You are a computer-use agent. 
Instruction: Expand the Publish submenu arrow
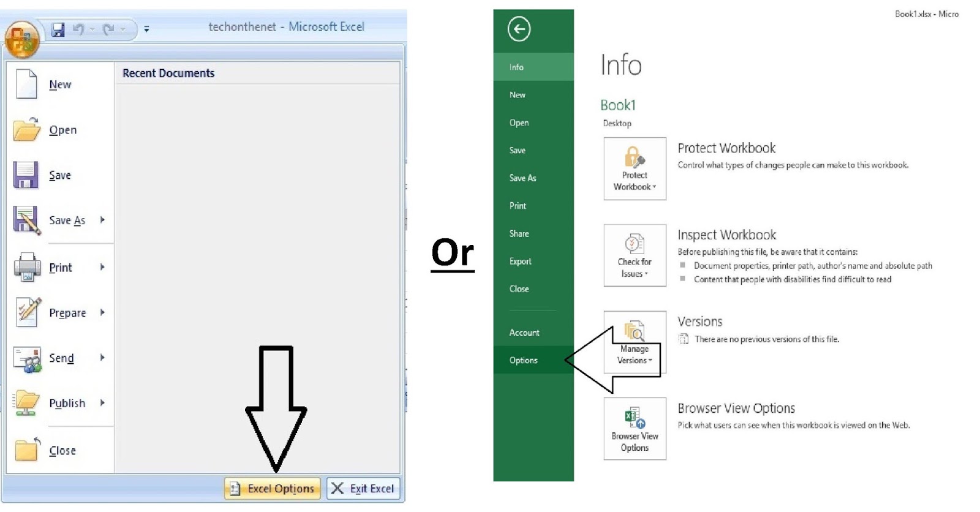pyautogui.click(x=102, y=402)
